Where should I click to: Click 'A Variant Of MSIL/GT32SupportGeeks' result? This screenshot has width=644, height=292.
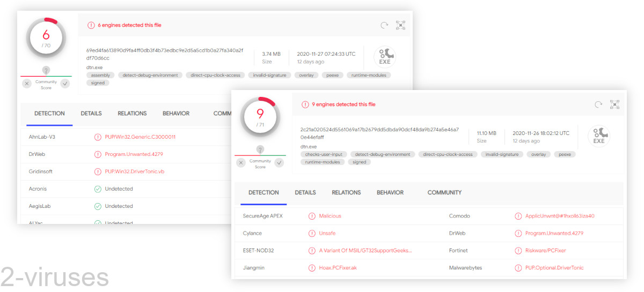pyautogui.click(x=365, y=251)
